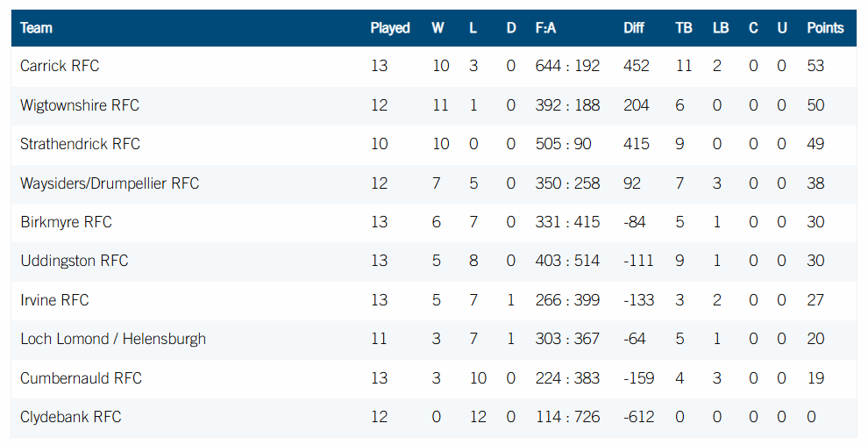
Task: Open Carrick RFC team entry
Action: [60, 66]
